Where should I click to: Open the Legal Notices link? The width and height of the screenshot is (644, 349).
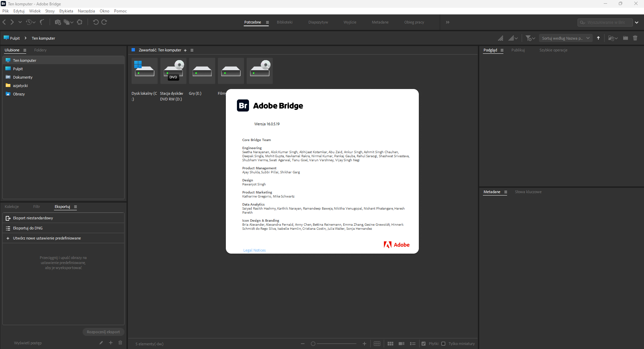[254, 250]
